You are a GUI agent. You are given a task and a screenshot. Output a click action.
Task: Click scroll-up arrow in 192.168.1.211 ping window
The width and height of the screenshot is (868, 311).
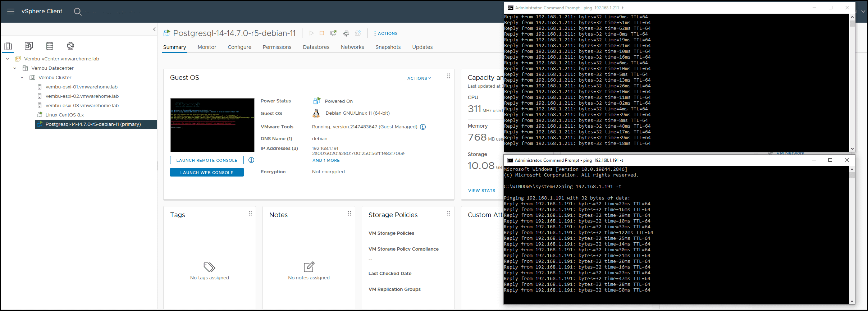(x=852, y=17)
